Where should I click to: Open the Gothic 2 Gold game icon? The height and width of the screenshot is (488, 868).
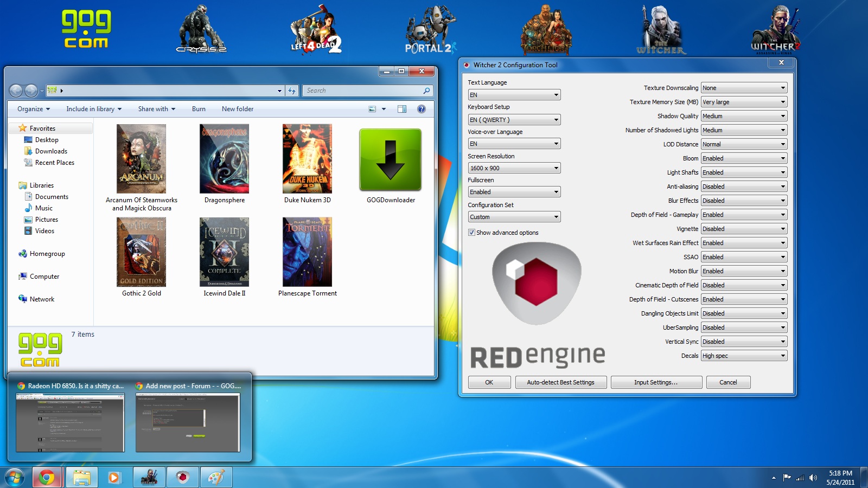coord(141,252)
